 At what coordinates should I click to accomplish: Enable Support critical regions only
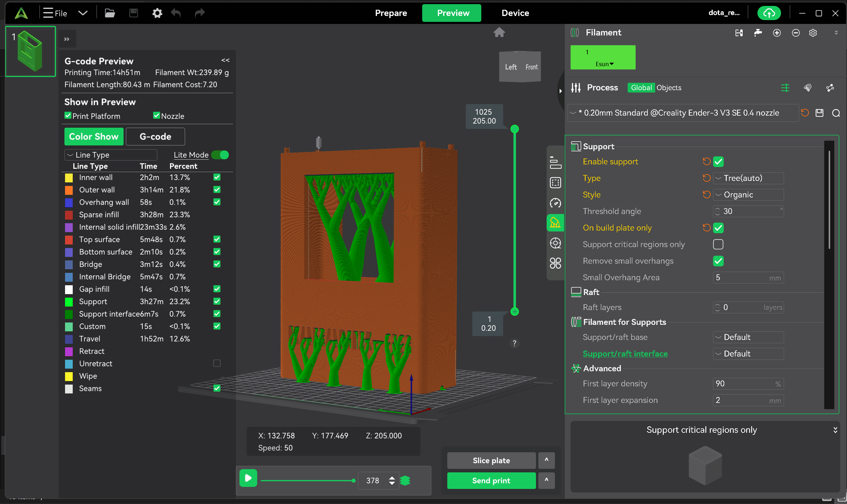point(718,244)
